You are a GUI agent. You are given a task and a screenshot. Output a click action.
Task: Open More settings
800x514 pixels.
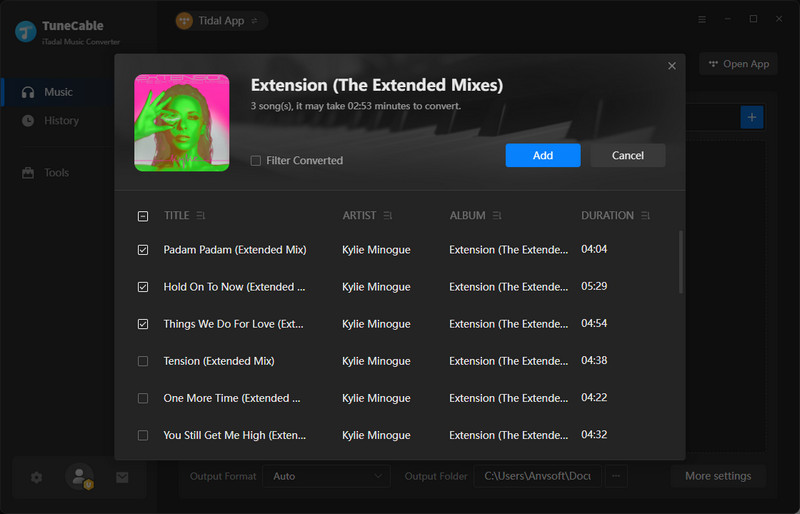coord(718,476)
